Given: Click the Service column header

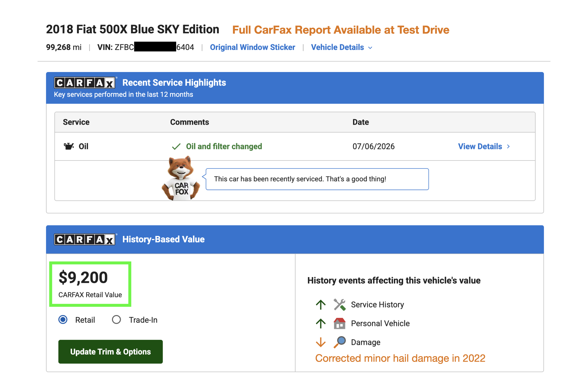Looking at the screenshot, I should pyautogui.click(x=76, y=122).
